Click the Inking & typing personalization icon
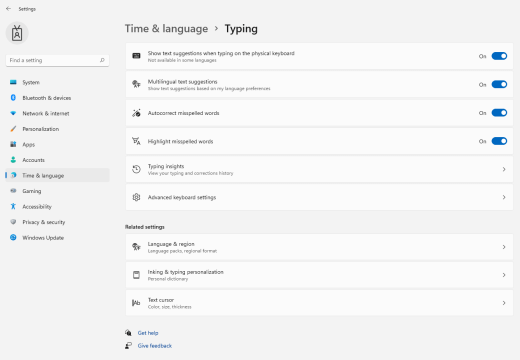The height and width of the screenshot is (360, 520). [x=136, y=275]
